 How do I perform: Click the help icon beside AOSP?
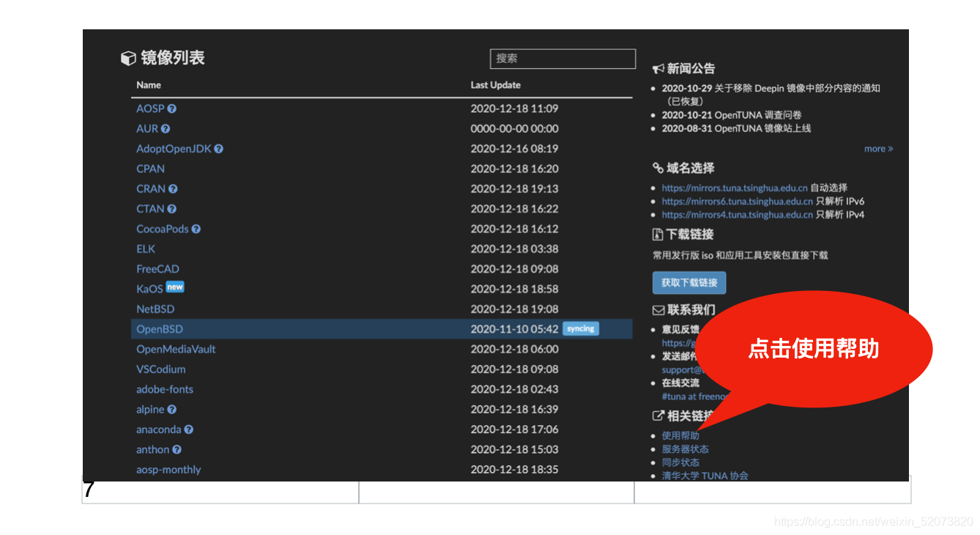tap(172, 108)
